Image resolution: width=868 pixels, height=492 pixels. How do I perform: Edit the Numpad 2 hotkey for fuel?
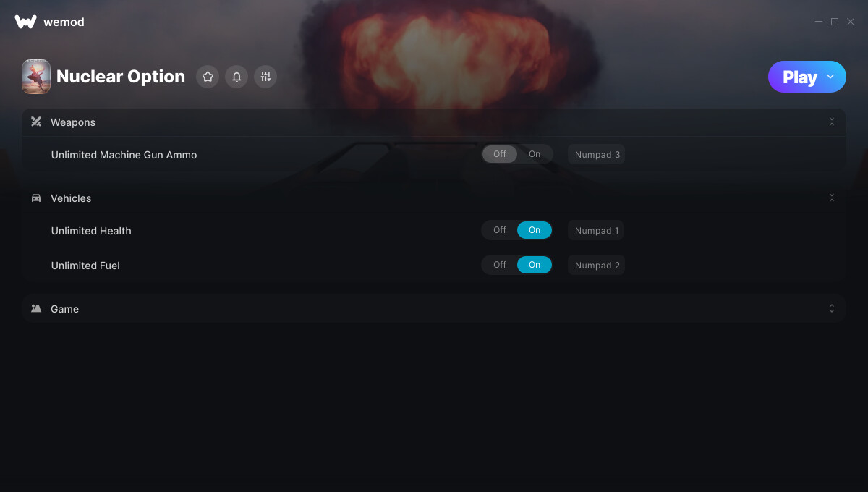(597, 266)
